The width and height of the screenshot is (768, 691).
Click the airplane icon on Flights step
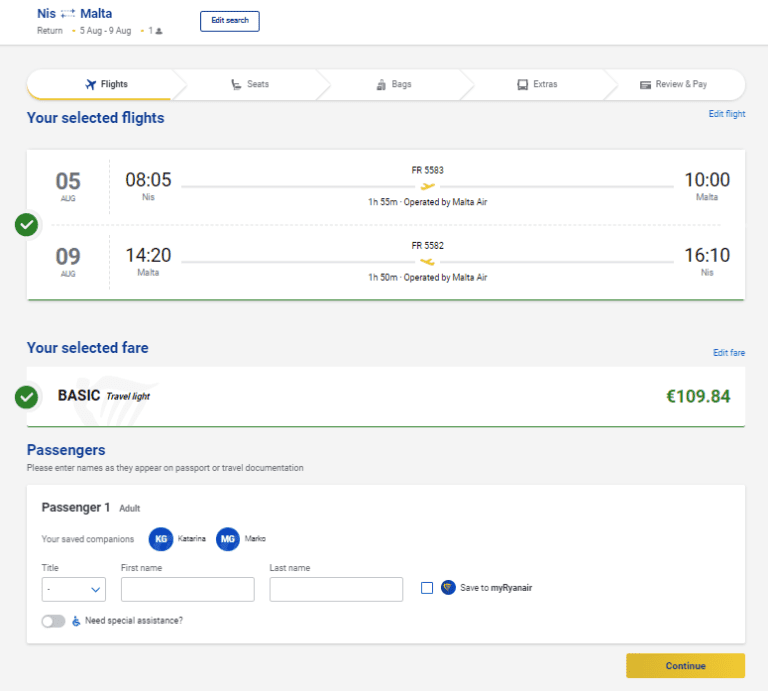click(90, 84)
